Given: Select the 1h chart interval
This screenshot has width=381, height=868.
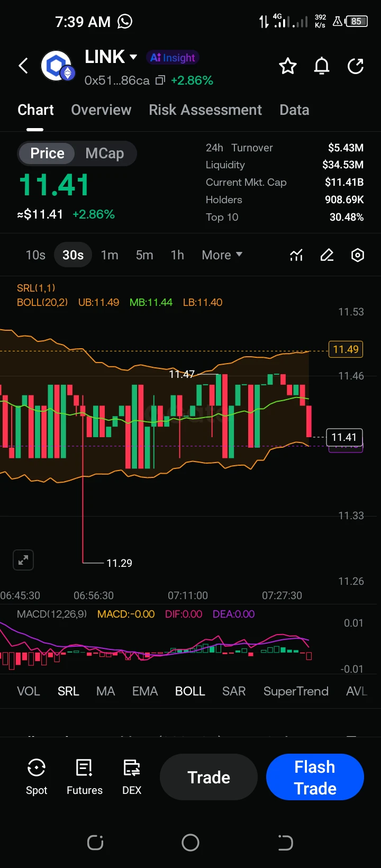Looking at the screenshot, I should [x=177, y=255].
